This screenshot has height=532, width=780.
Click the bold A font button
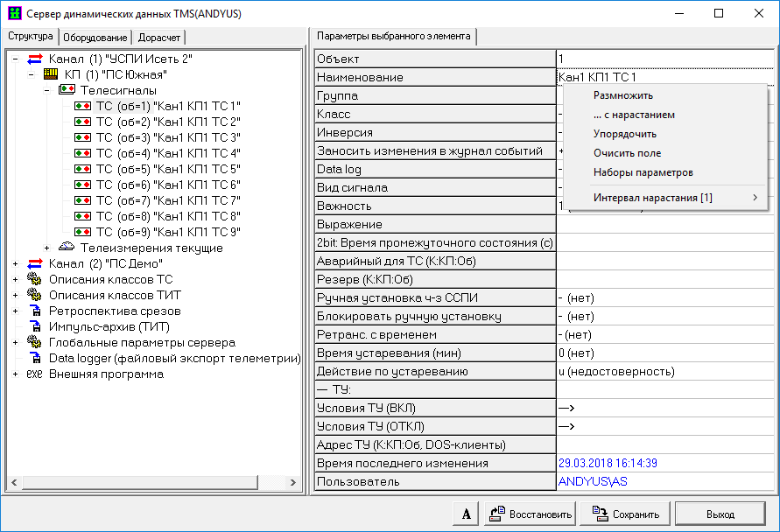[x=466, y=514]
